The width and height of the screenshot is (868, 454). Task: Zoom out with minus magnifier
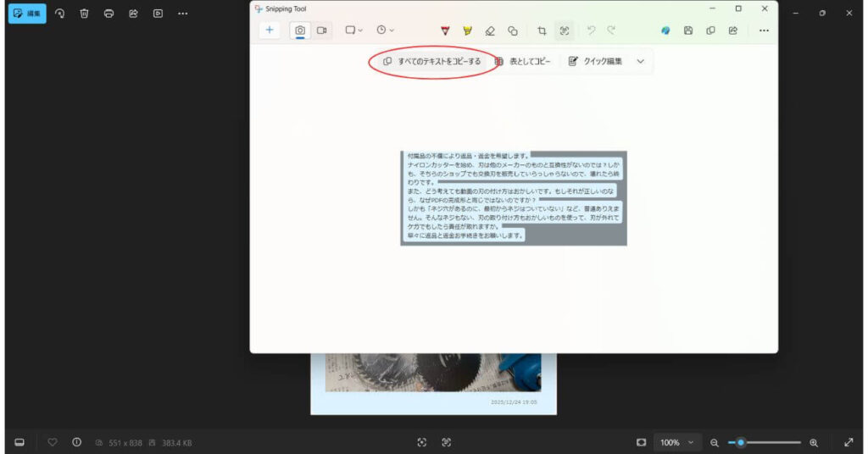tap(714, 442)
